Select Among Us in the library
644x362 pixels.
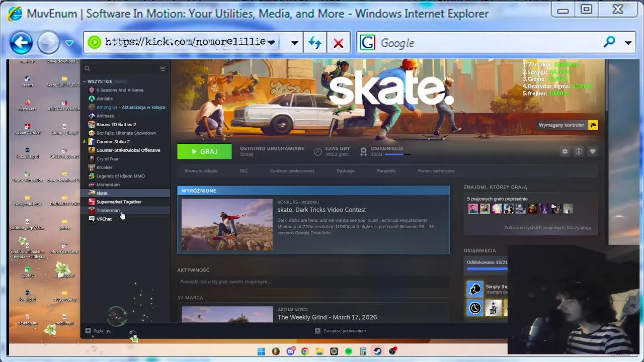[126, 107]
